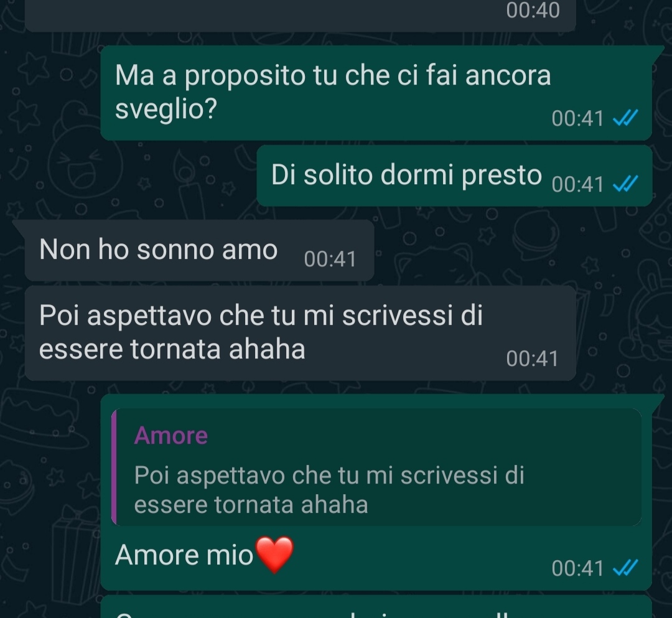The width and height of the screenshot is (672, 618).
Task: Click the blue read ticks beside "Di solito dormi presto"
Action: 625,184
